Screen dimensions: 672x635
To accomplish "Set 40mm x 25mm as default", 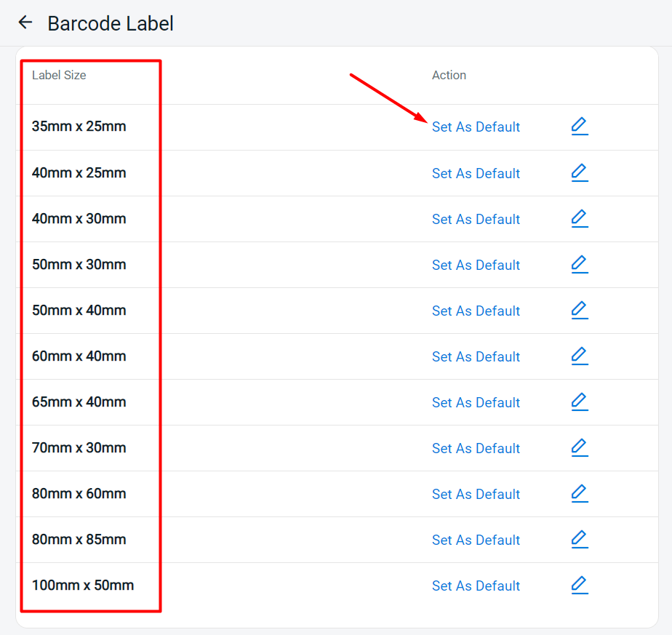I will (476, 174).
